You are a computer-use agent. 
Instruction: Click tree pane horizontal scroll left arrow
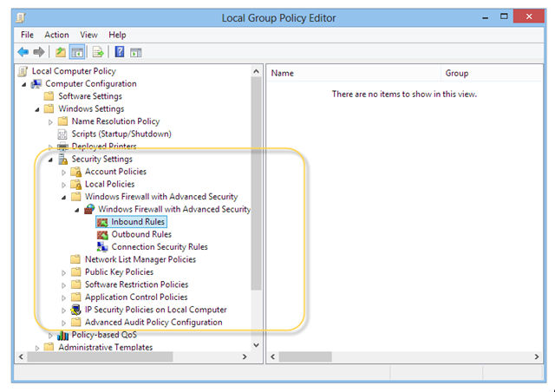click(21, 357)
